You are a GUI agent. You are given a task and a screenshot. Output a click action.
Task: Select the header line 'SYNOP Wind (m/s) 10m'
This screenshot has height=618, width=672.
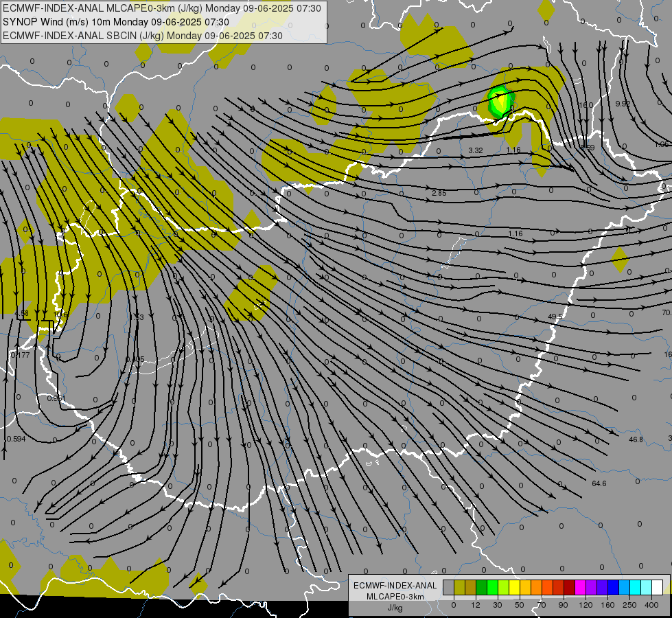[56, 22]
